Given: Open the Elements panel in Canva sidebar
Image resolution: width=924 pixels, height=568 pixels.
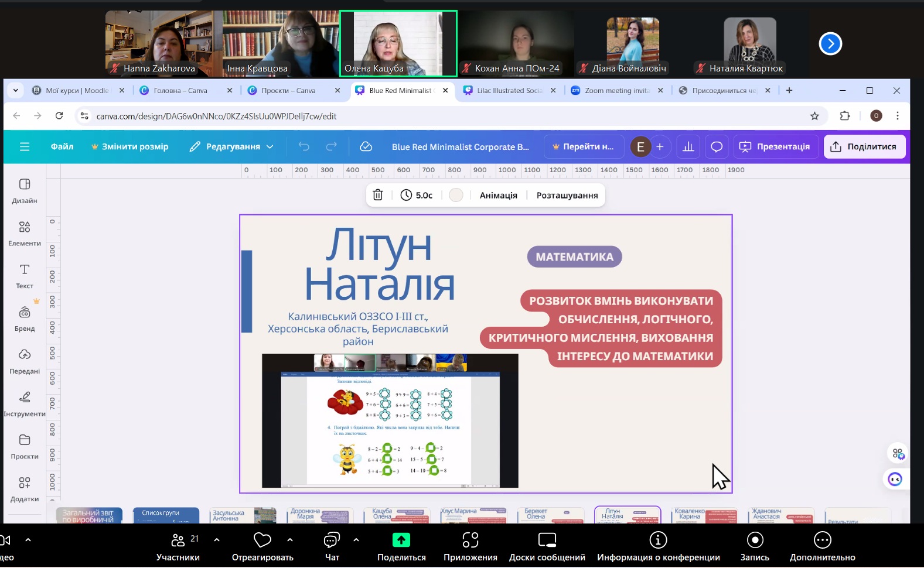Looking at the screenshot, I should (x=25, y=232).
